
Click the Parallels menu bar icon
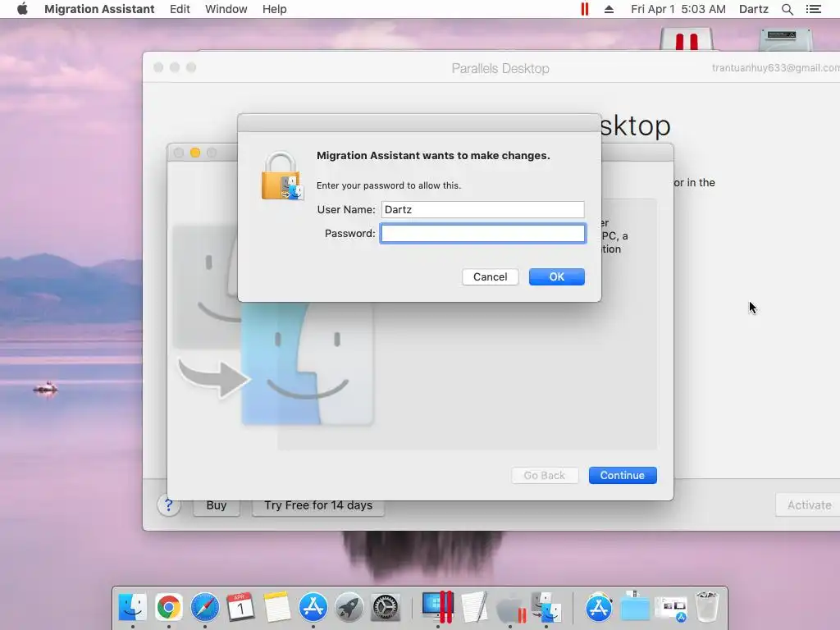coord(584,9)
